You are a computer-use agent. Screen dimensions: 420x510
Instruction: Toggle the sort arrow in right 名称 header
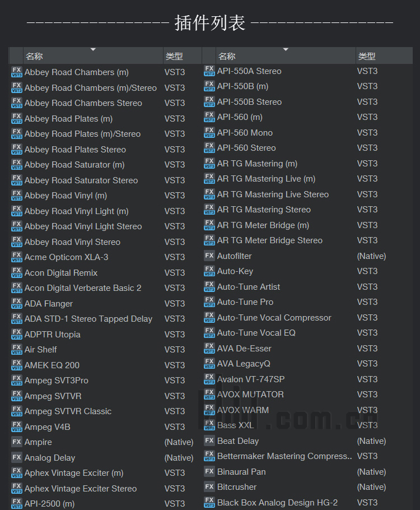pos(286,50)
